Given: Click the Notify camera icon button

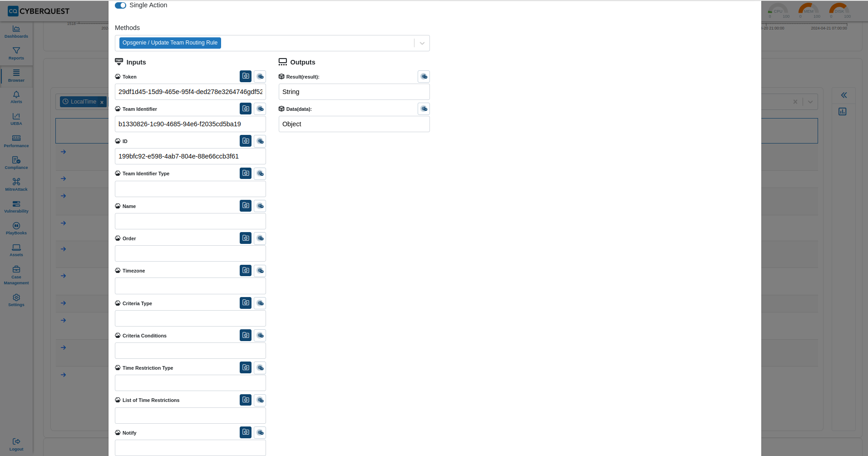Looking at the screenshot, I should pyautogui.click(x=246, y=432).
